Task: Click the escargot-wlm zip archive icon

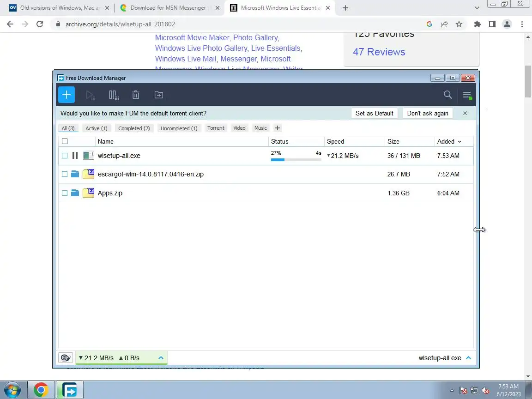Action: point(89,174)
